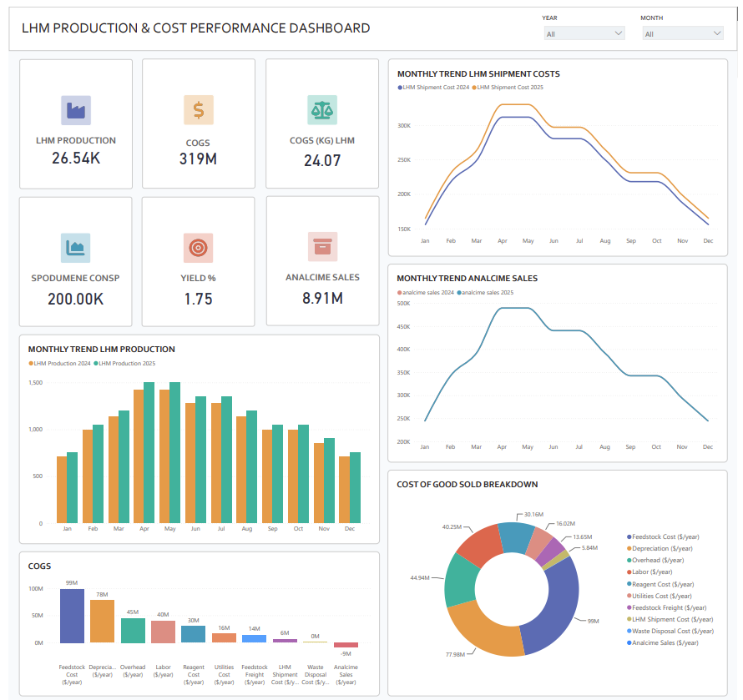
Task: Click the 16.02M donut data label
Action: pos(566,524)
